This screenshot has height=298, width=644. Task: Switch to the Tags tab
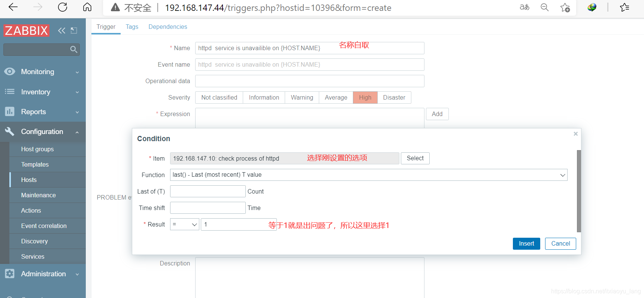click(x=132, y=27)
